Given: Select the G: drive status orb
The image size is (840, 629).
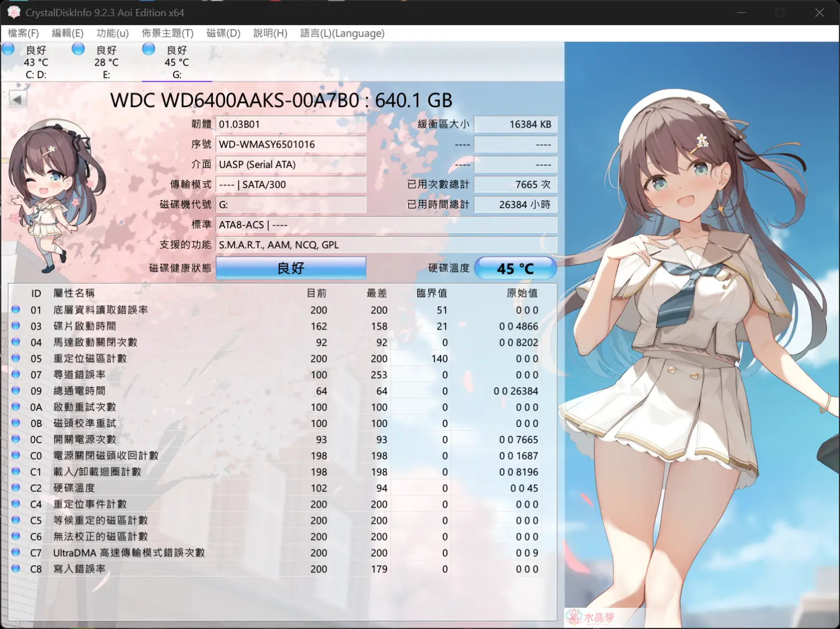Looking at the screenshot, I should point(148,49).
